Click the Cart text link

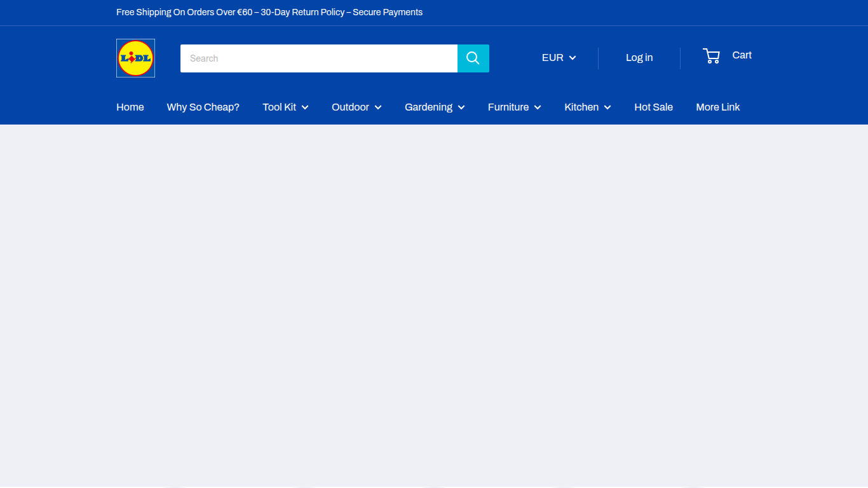click(742, 55)
